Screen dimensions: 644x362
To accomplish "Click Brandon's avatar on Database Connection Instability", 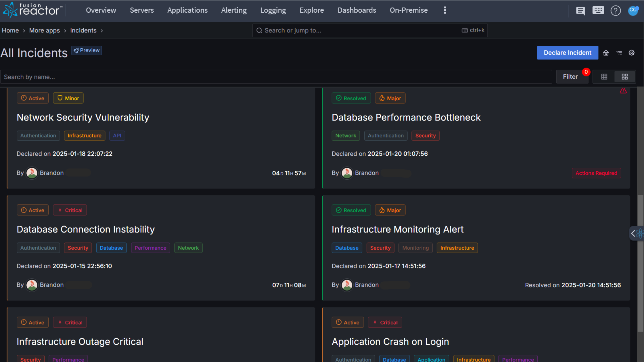I will [x=32, y=285].
